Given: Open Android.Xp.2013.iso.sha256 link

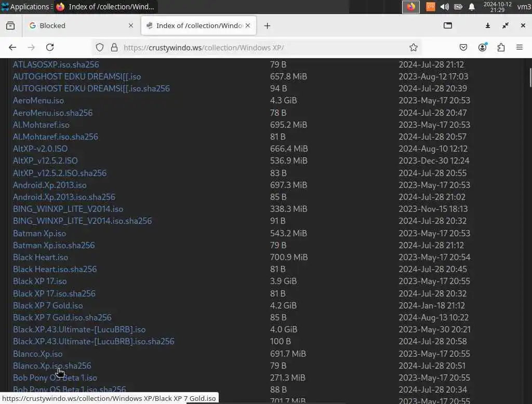Looking at the screenshot, I should 64,197.
